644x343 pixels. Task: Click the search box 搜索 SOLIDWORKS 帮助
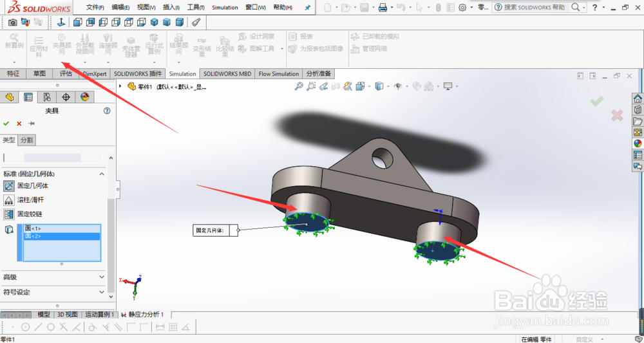(x=534, y=7)
